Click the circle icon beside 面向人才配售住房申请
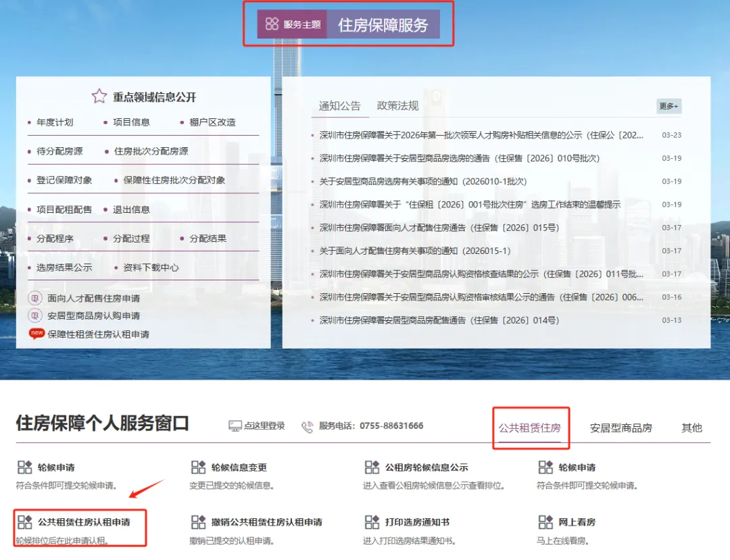 [35, 298]
